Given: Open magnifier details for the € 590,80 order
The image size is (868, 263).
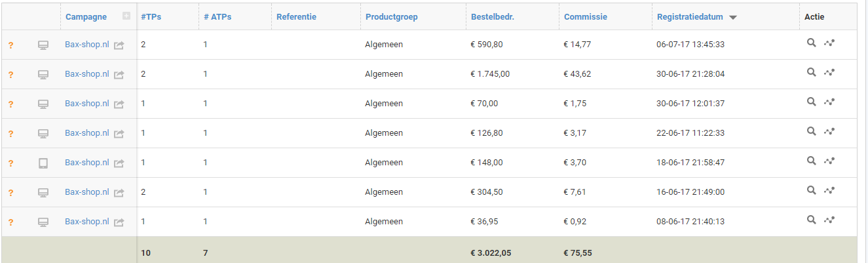Looking at the screenshot, I should (x=811, y=43).
